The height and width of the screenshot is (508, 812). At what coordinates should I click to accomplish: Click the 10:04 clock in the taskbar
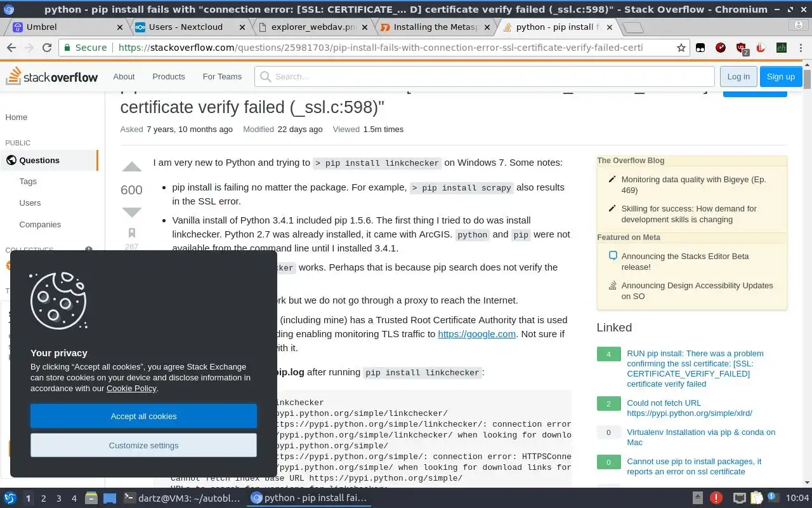tap(798, 498)
